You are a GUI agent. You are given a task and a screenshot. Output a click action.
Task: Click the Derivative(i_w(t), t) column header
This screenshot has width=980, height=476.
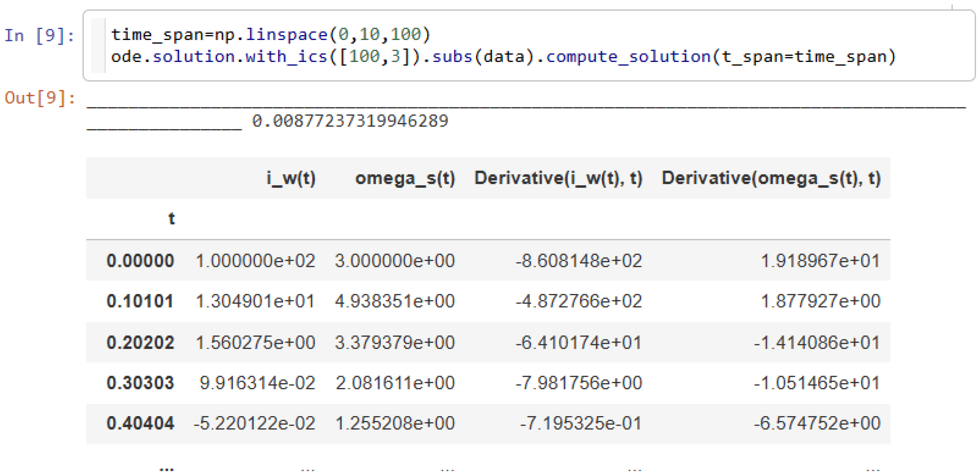(x=558, y=178)
